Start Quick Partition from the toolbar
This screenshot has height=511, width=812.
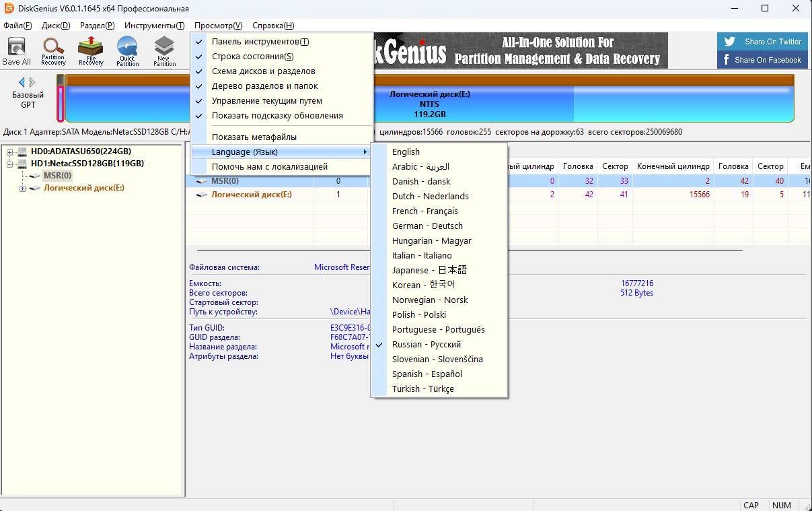click(x=127, y=51)
